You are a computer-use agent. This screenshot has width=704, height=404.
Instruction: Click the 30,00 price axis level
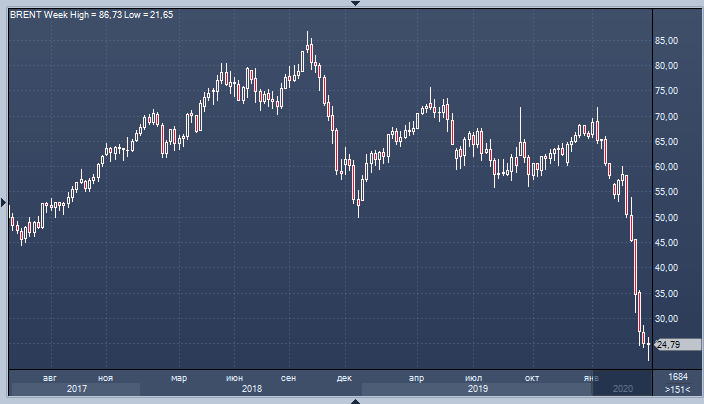tap(667, 319)
